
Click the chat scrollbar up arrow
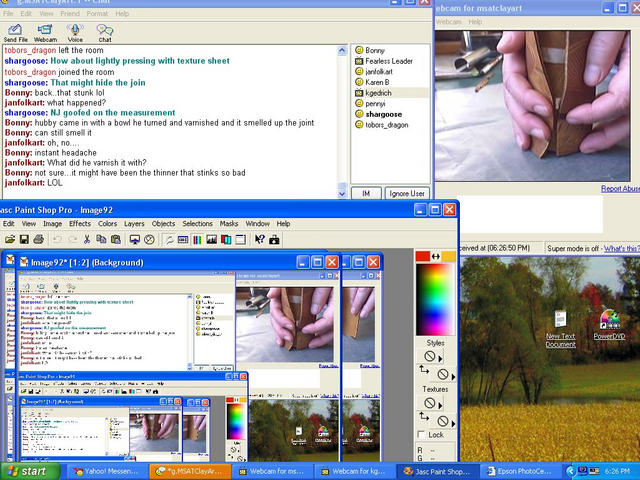[342, 51]
